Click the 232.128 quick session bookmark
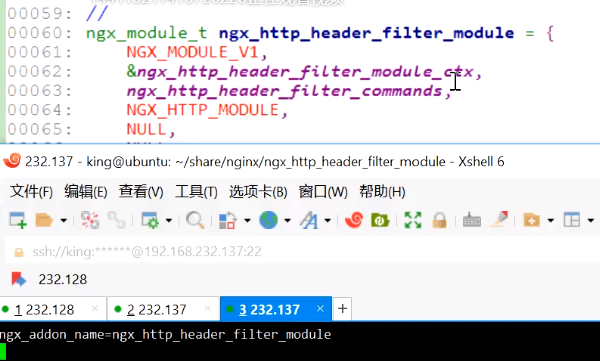Screen dimensions: 600x361 (x=50, y=279)
